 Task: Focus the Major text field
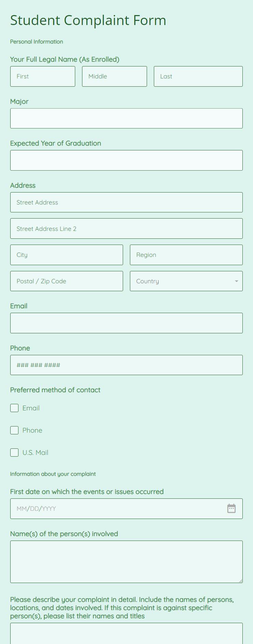tap(126, 119)
